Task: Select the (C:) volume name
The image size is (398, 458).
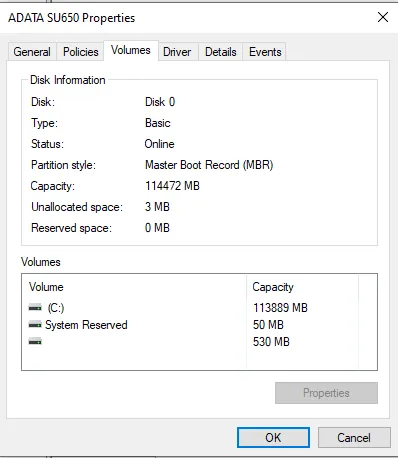Action: pos(56,308)
